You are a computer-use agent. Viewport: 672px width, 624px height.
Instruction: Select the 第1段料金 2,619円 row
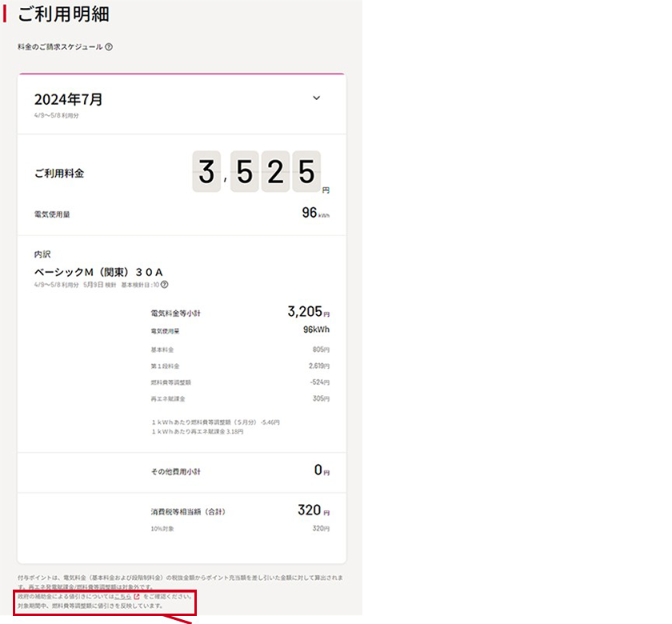(x=240, y=366)
